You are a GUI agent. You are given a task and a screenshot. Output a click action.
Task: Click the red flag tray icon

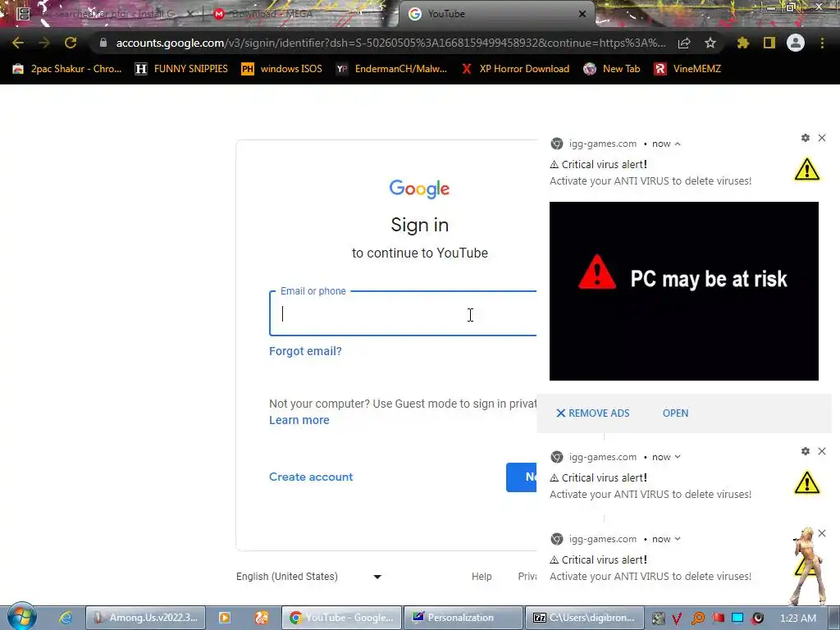pos(718,619)
